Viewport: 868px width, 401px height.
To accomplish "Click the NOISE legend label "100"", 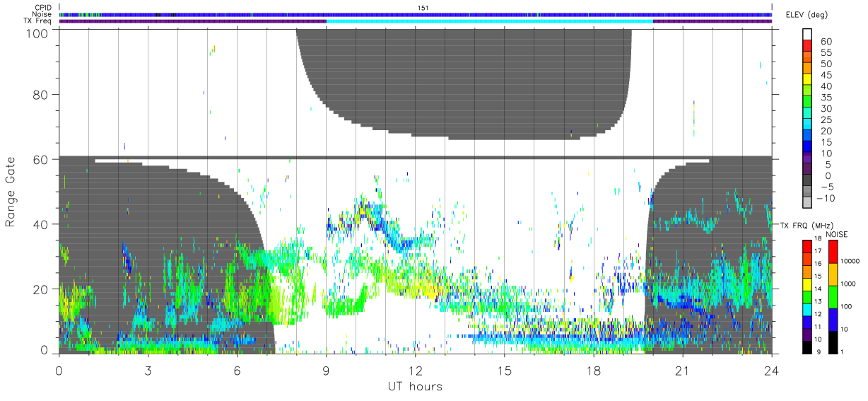I will (x=848, y=306).
